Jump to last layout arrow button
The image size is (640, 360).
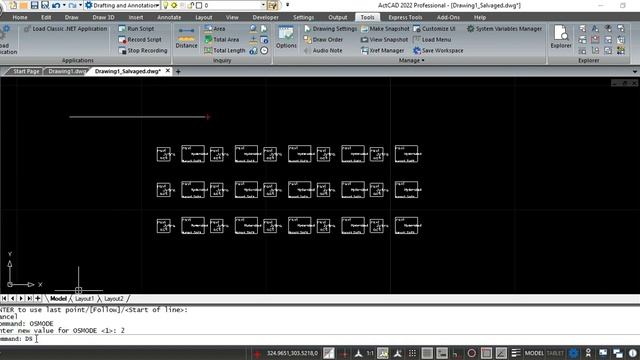click(x=29, y=299)
